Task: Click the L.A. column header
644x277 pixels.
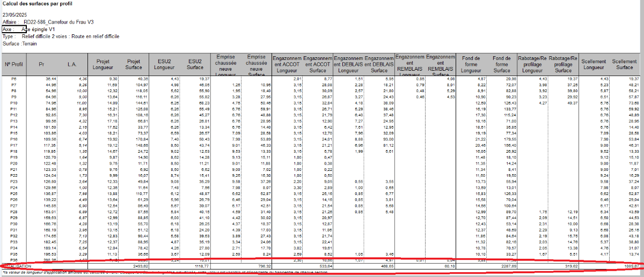Action: 72,64
